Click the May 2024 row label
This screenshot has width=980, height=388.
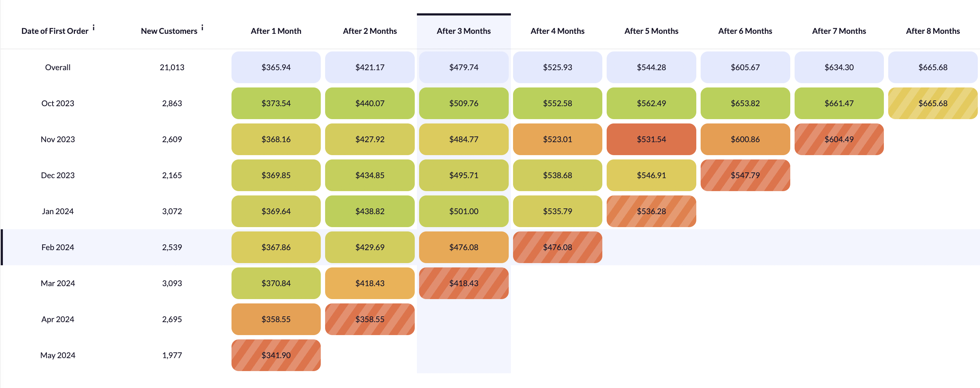(58, 355)
